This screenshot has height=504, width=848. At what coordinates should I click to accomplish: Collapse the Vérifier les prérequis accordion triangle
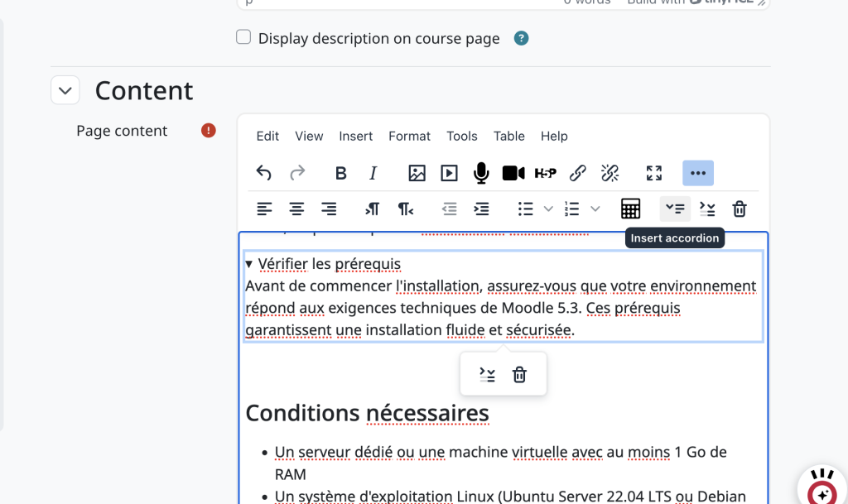(248, 264)
